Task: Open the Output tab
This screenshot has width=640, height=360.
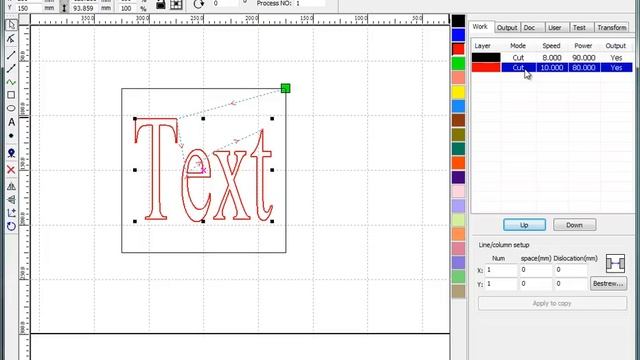Action: click(x=507, y=28)
